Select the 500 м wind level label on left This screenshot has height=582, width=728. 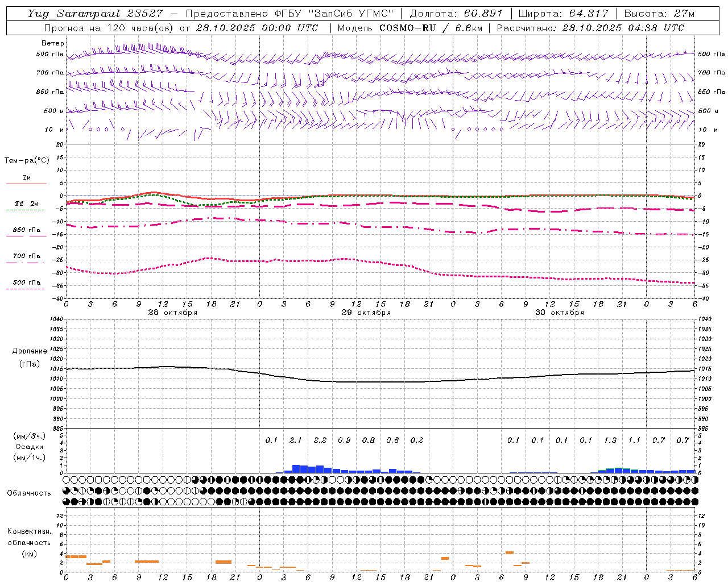(x=54, y=111)
